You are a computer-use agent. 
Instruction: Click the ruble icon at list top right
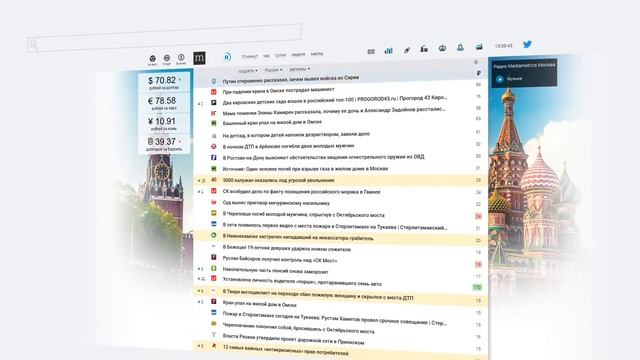(479, 73)
